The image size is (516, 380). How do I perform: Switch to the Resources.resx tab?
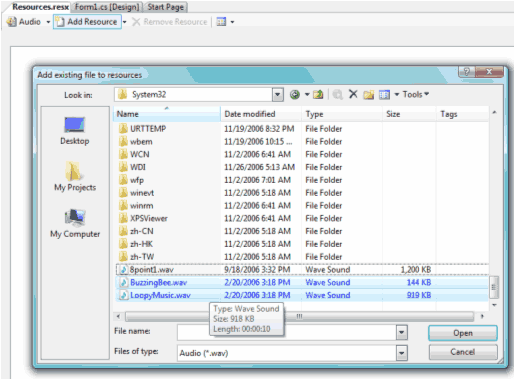40,7
